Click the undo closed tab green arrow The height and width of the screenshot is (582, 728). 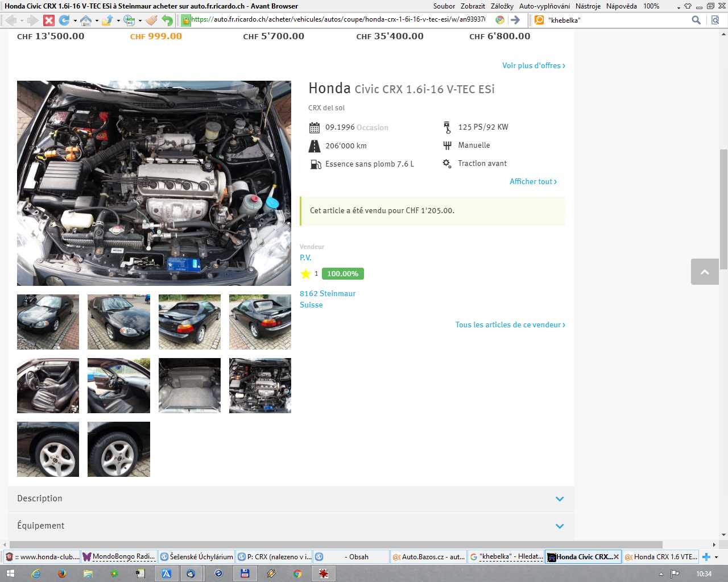(x=167, y=20)
